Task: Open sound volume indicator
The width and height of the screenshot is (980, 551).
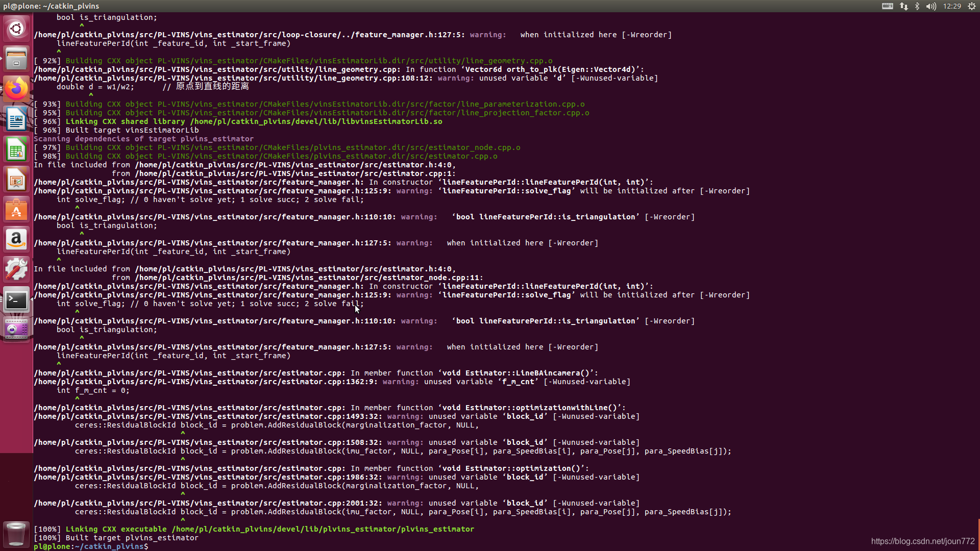Action: pyautogui.click(x=931, y=6)
